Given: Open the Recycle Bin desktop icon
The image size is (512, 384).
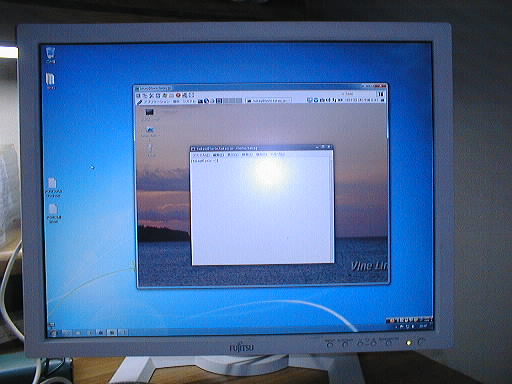Looking at the screenshot, I should [x=51, y=54].
